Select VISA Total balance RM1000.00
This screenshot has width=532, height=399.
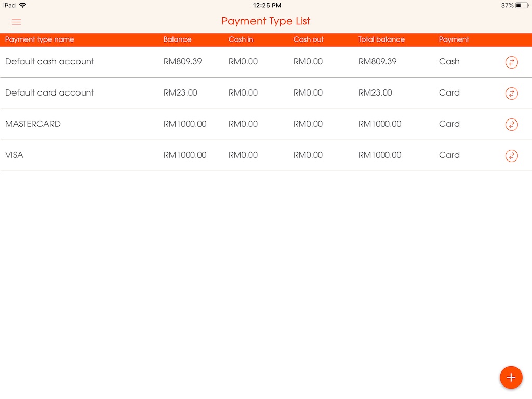click(380, 155)
